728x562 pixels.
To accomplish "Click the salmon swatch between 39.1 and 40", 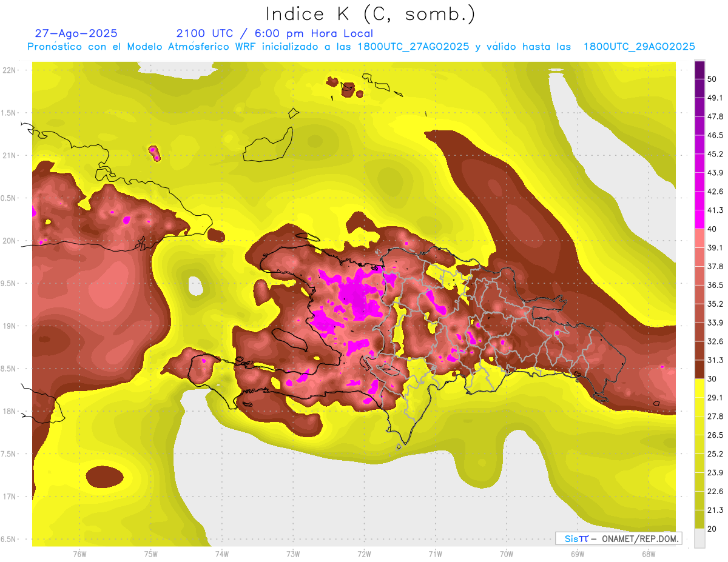I will point(699,238).
